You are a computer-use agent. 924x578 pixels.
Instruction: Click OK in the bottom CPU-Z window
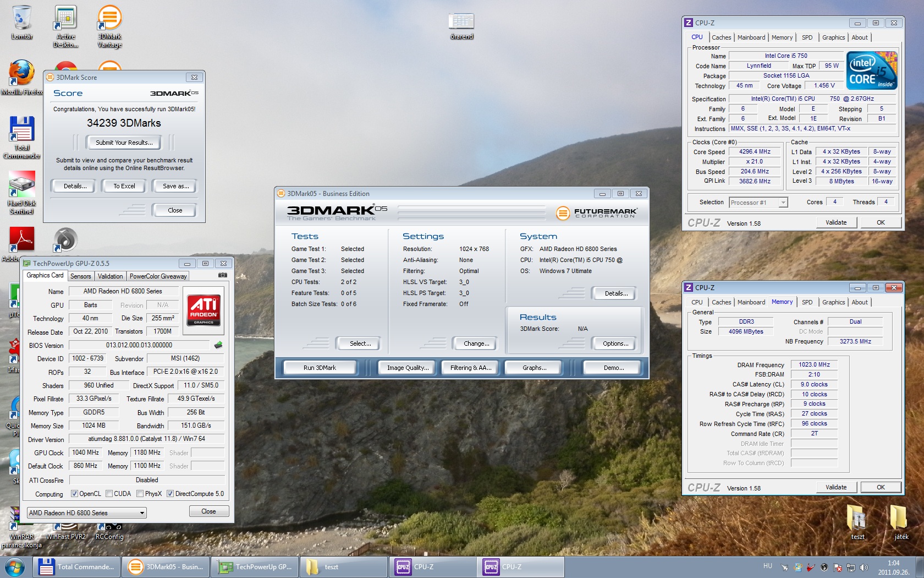pos(881,487)
